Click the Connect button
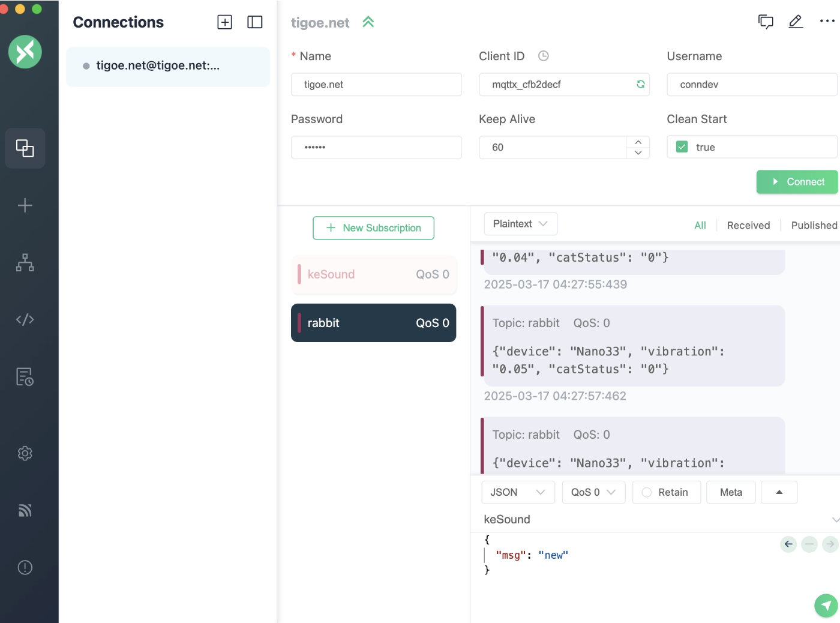Screen dimensions: 840x623 coord(797,182)
